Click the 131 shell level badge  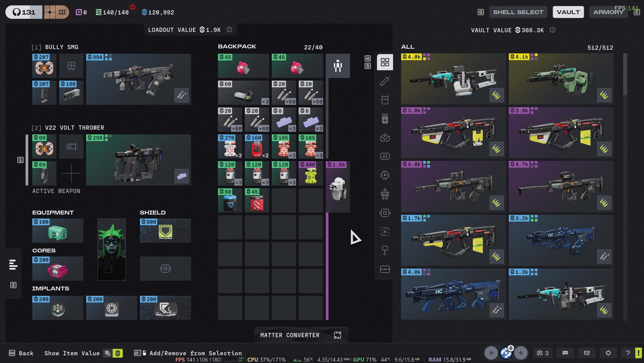tap(24, 12)
